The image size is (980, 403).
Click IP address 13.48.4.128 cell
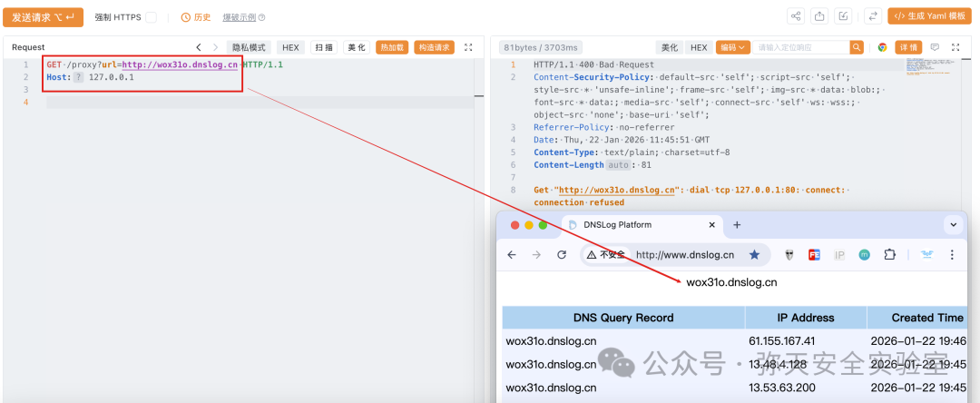tap(779, 364)
